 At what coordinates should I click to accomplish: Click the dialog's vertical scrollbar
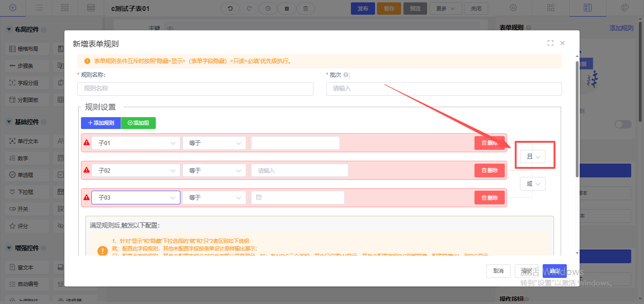coord(577,119)
